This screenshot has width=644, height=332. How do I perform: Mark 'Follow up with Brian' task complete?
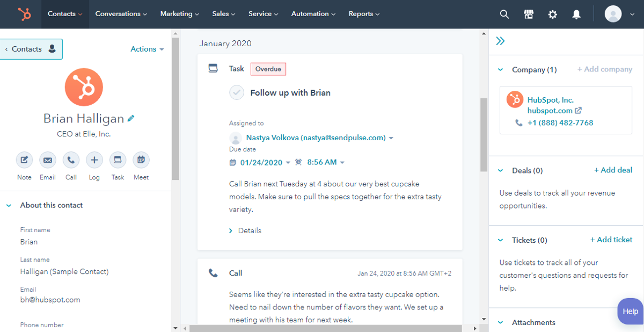coord(237,92)
